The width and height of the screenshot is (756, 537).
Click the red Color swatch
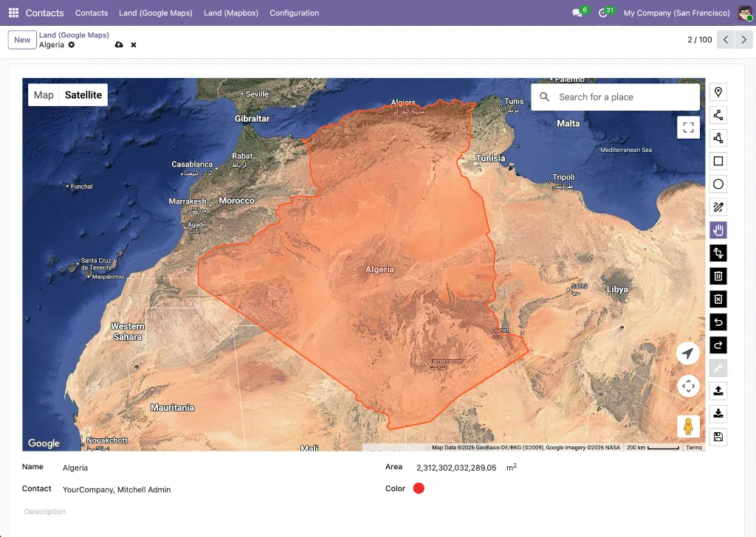click(419, 488)
